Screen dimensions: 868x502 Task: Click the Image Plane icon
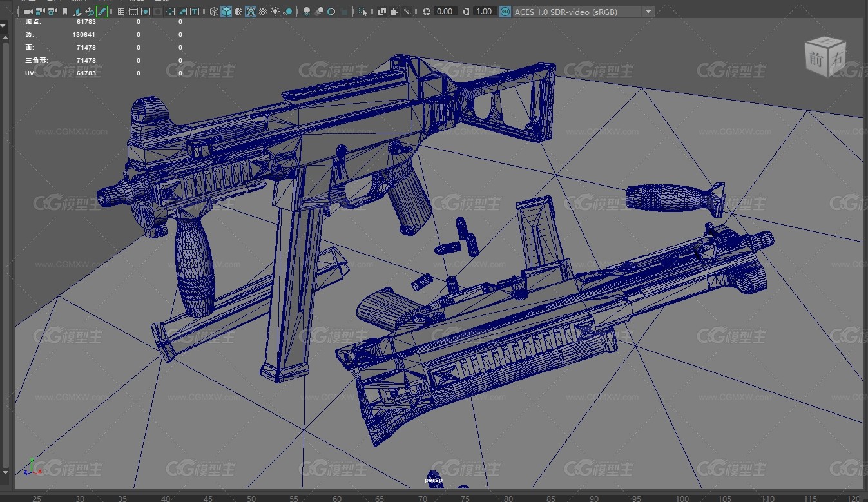pyautogui.click(x=77, y=12)
